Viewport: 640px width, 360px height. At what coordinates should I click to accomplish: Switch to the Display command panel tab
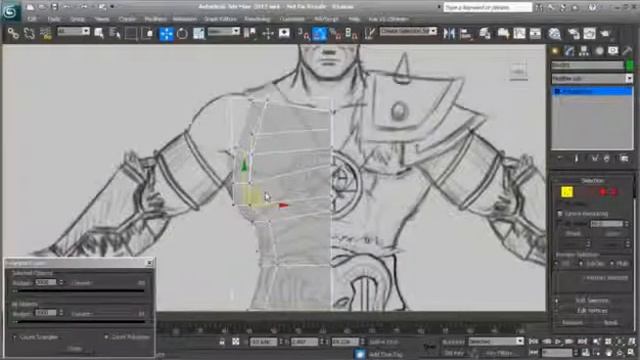(613, 51)
